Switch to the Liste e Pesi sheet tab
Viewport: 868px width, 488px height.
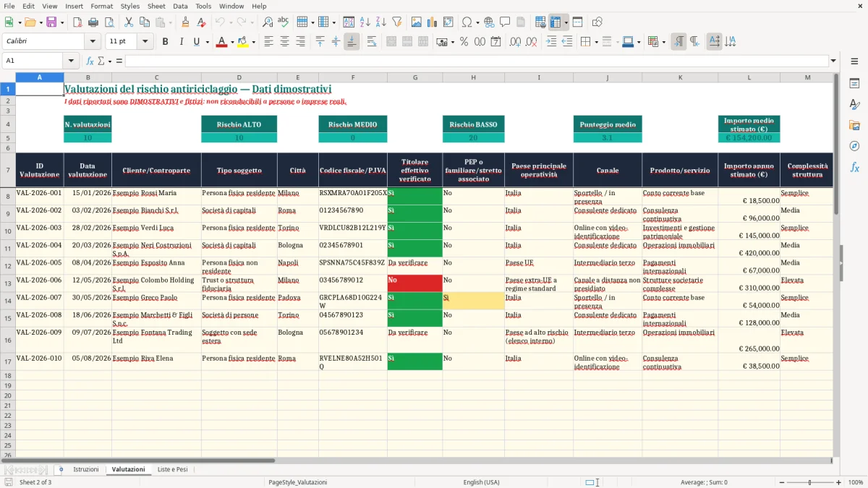point(172,469)
